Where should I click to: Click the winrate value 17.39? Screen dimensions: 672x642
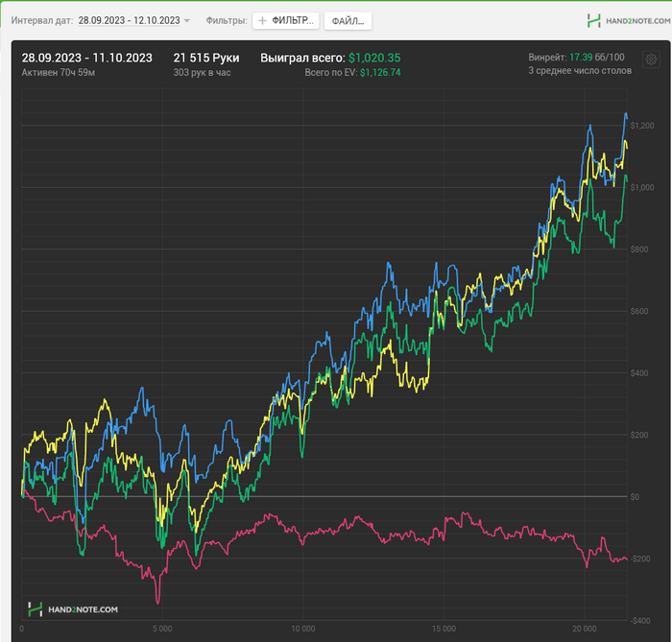[x=581, y=58]
